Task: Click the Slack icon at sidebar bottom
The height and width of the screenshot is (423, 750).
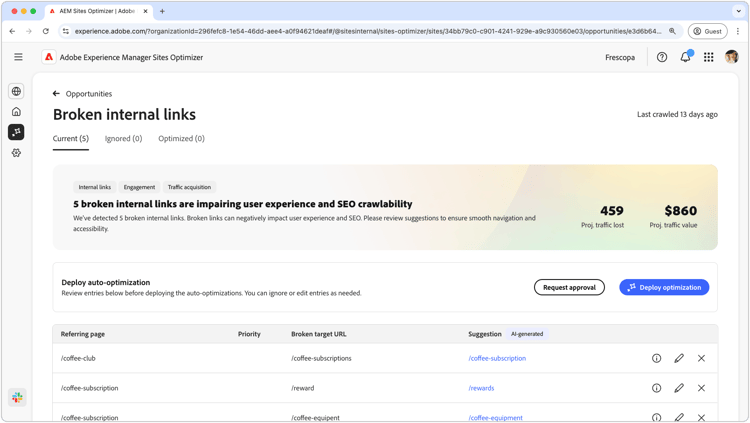Action: 17,397
